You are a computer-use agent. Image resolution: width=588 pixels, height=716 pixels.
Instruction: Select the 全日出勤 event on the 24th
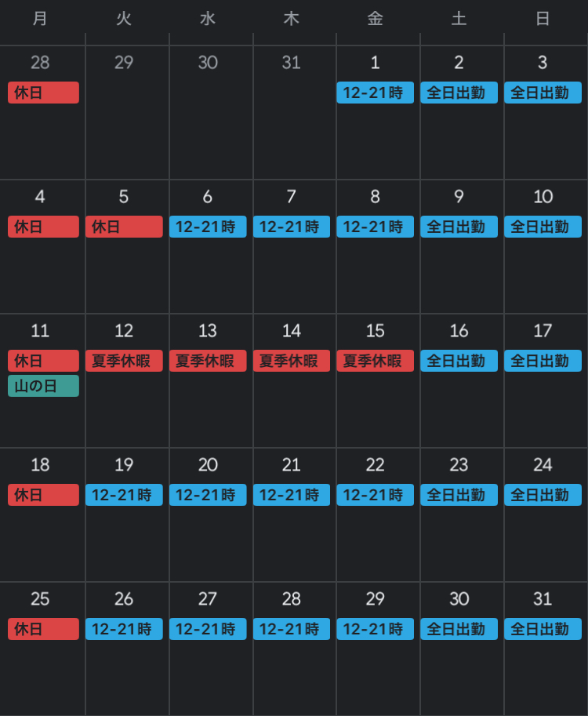543,495
